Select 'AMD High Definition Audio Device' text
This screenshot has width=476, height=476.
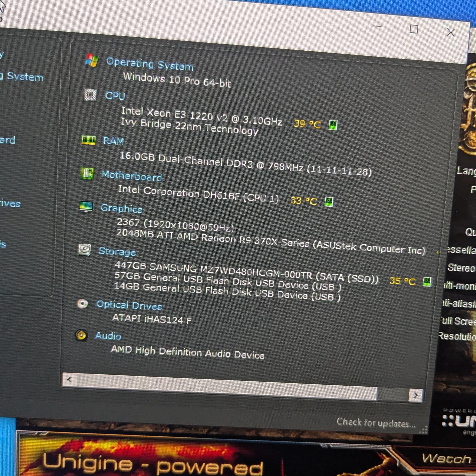[x=188, y=352]
